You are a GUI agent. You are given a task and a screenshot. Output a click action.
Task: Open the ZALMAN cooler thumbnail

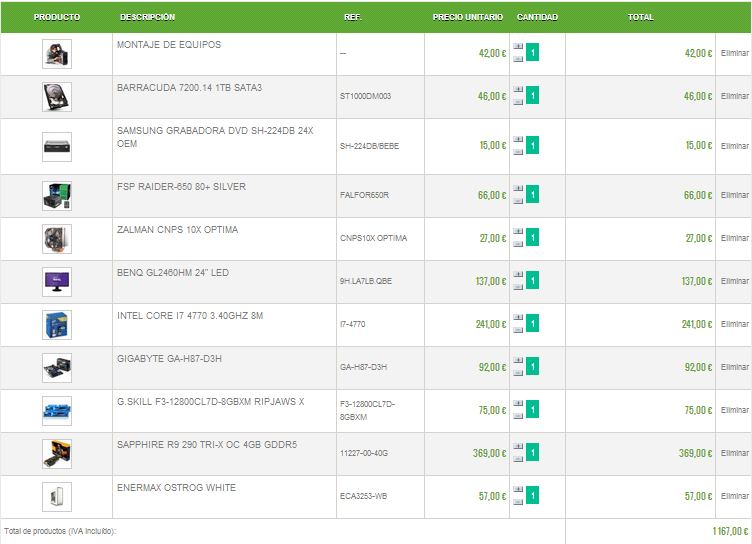[x=57, y=239]
